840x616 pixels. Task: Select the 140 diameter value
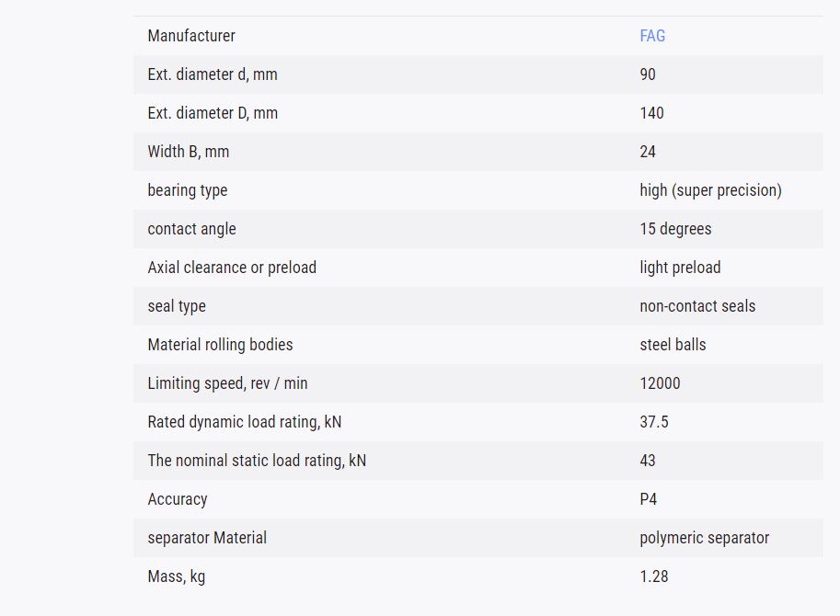point(651,113)
